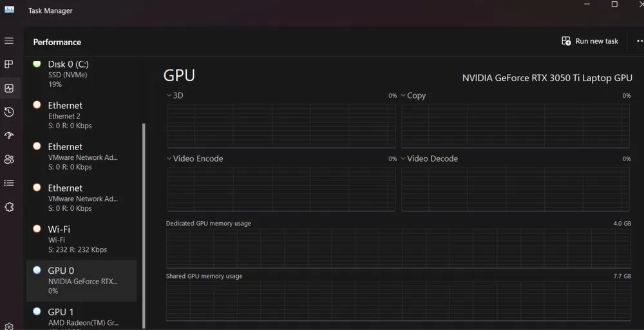Open the Startup apps icon
The image size is (644, 330).
[9, 135]
